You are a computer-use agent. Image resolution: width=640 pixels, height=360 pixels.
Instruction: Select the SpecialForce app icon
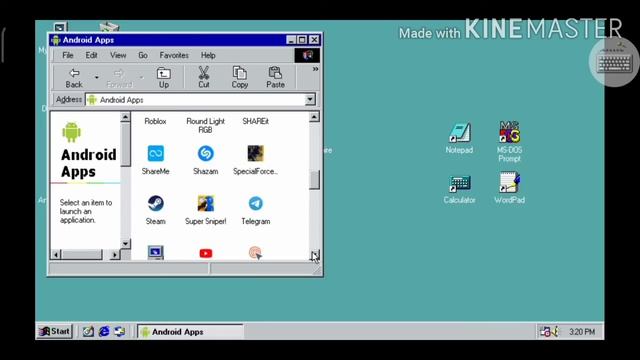[256, 154]
